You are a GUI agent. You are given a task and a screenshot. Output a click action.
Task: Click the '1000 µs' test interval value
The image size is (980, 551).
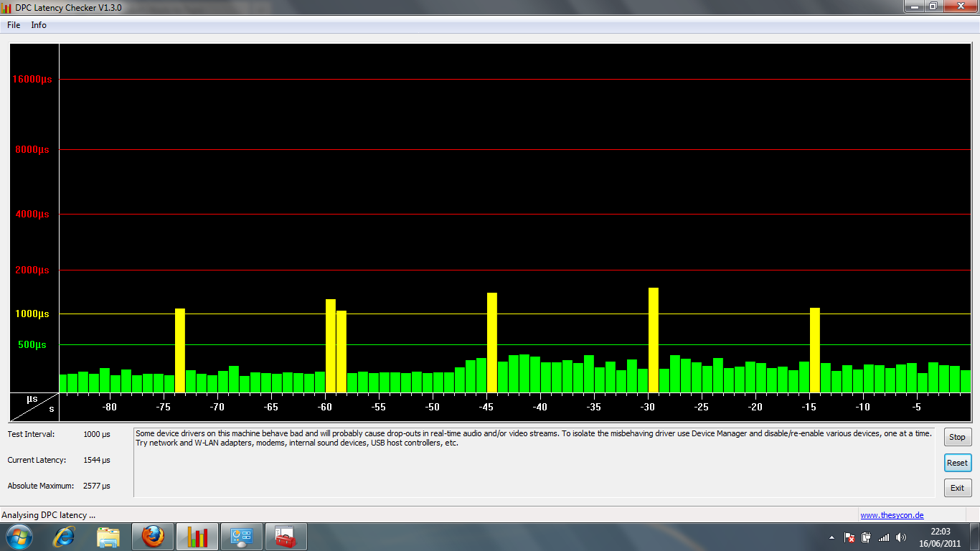97,434
